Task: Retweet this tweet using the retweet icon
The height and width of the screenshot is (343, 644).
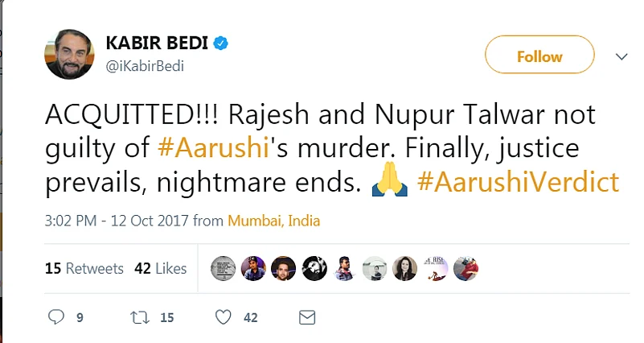Action: [139, 317]
